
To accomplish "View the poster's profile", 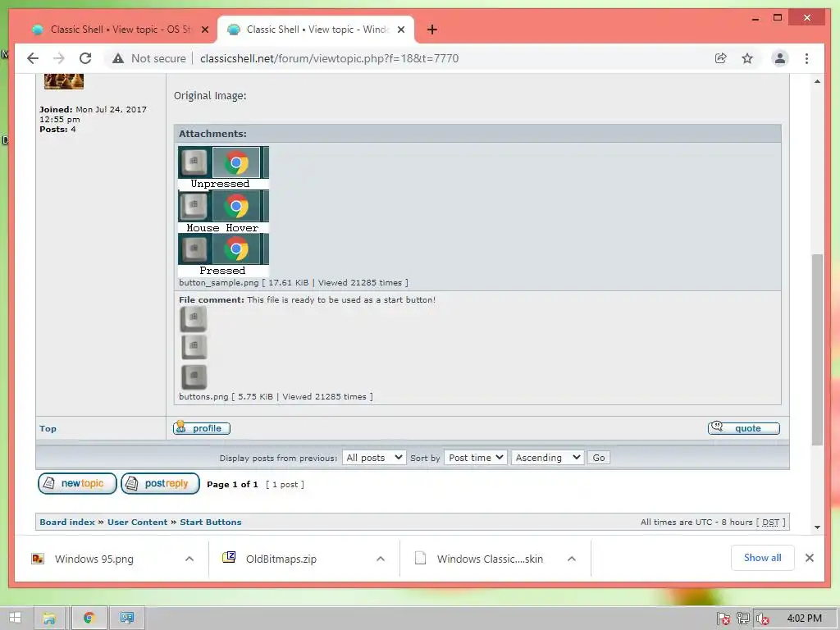I will pos(202,428).
